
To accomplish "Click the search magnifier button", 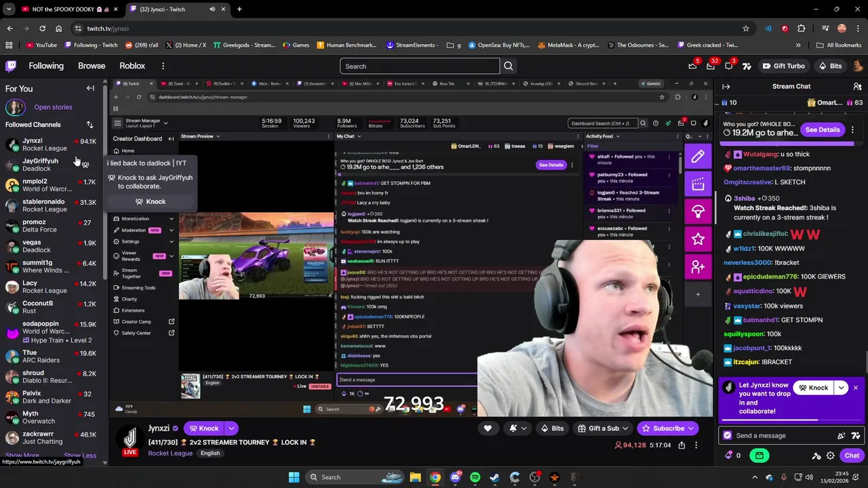I will [x=509, y=66].
